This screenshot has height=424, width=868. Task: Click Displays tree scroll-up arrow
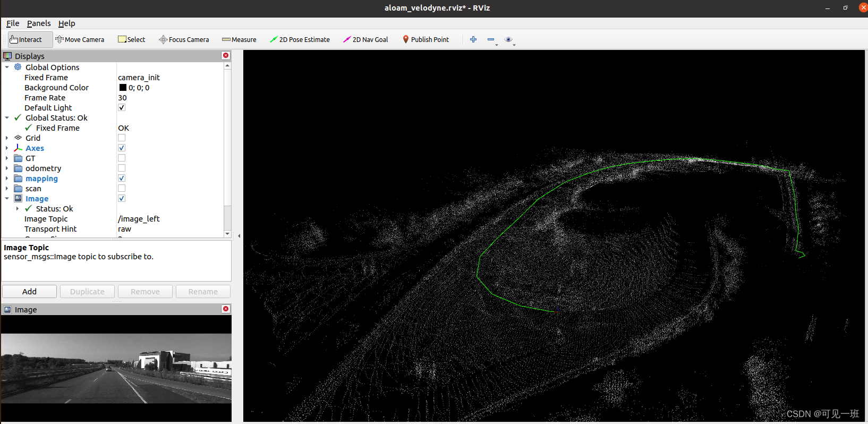[227, 66]
